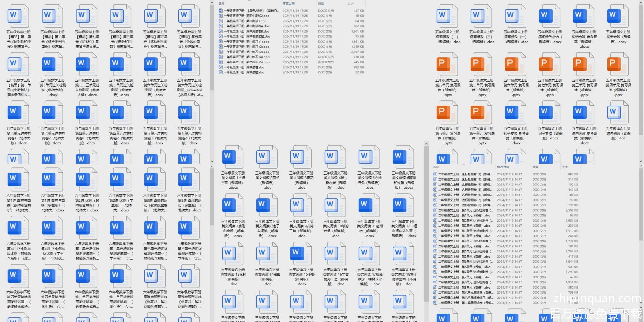Select 三年级语文下册 类文阅读 15小虾 docx icon
The image size is (644, 322).
coord(301,254)
